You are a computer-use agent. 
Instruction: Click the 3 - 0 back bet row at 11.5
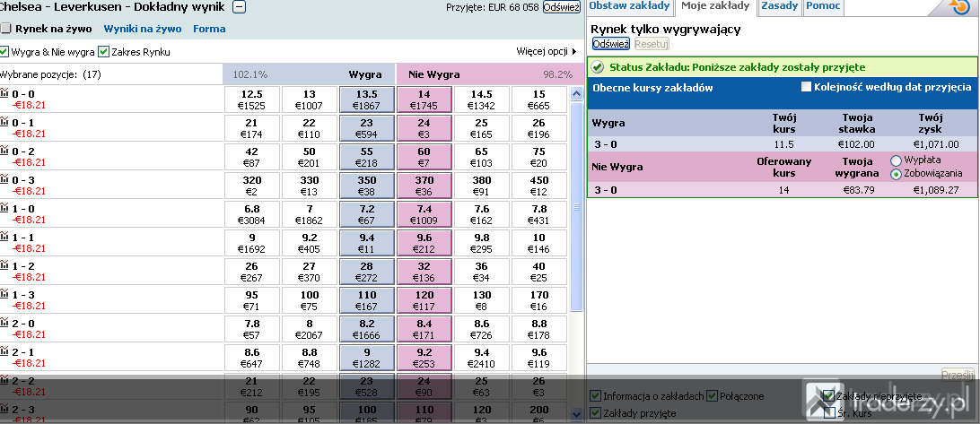[782, 144]
